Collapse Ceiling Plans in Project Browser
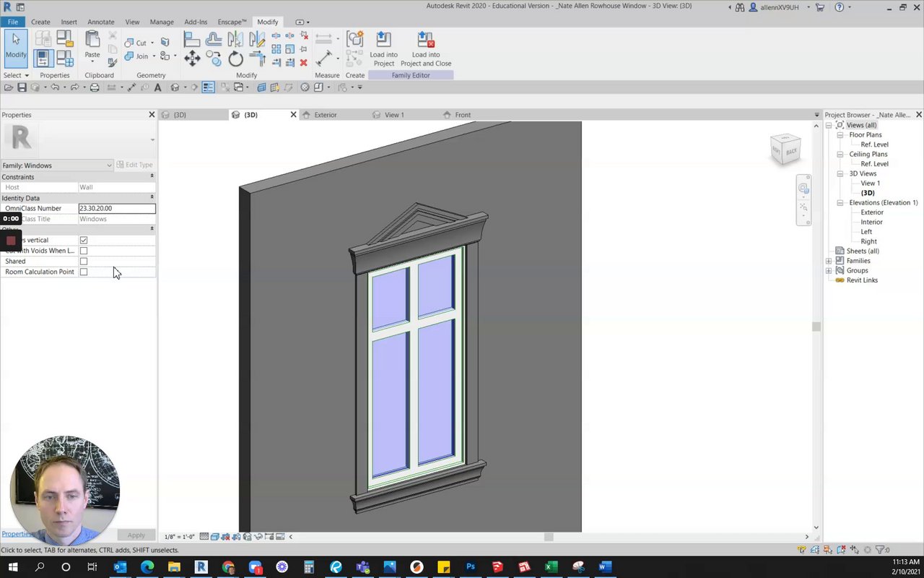 tap(840, 155)
